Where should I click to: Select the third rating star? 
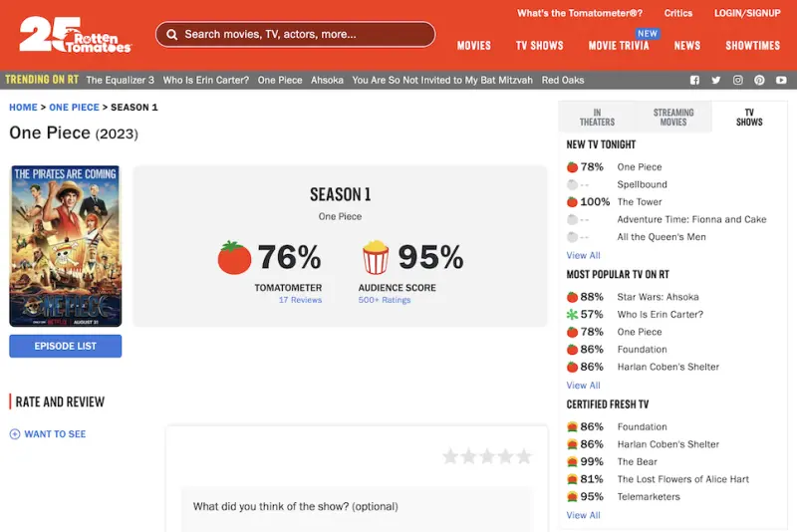click(x=487, y=456)
